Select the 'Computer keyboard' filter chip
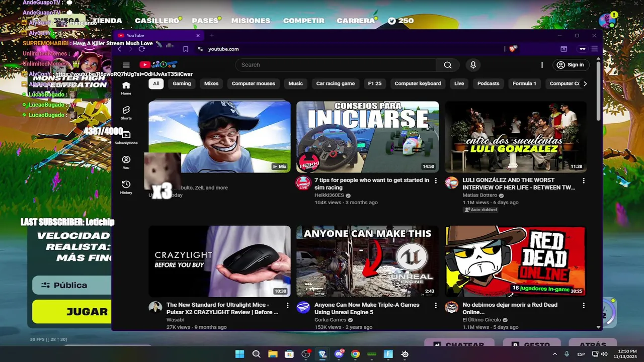 [x=418, y=83]
